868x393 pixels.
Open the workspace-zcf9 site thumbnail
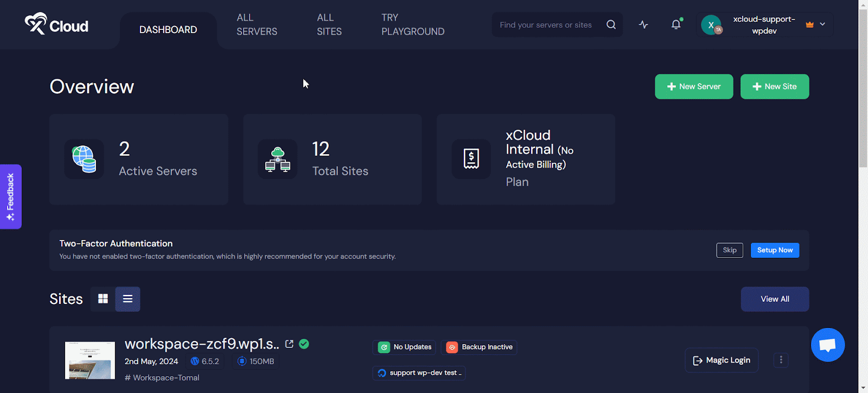click(90, 360)
